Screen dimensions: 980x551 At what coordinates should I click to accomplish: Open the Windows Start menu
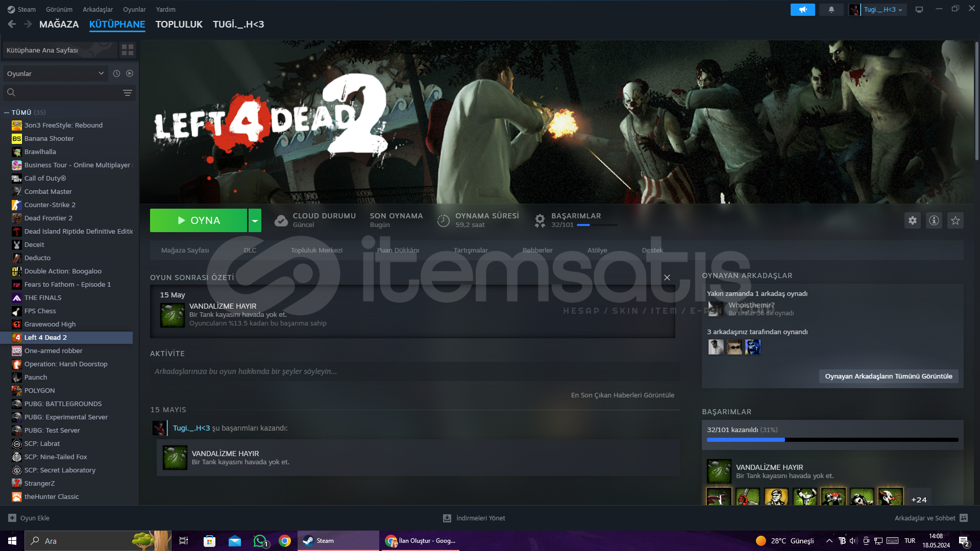pos(12,541)
